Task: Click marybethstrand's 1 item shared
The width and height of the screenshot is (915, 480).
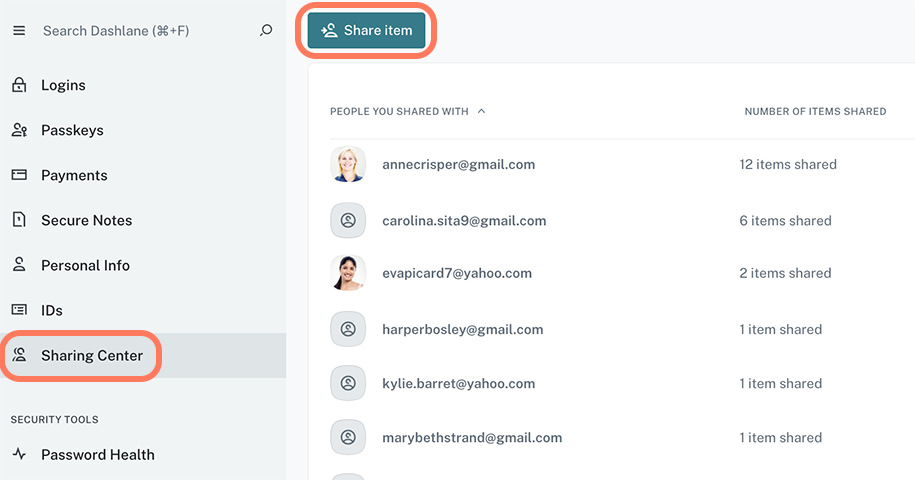Action: pos(781,438)
